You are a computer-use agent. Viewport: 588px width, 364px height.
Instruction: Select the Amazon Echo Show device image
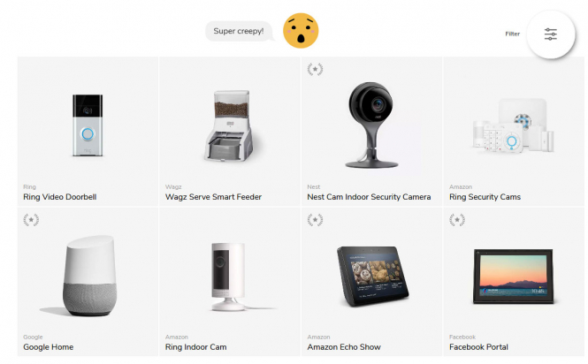372,276
